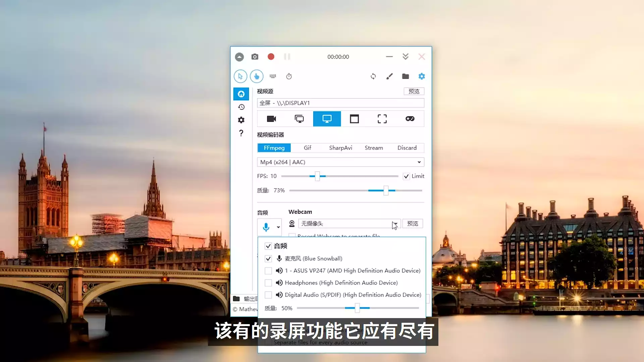Enable the Digital Audio (S/PDIF) checkbox
This screenshot has height=362, width=644.
coord(268,295)
